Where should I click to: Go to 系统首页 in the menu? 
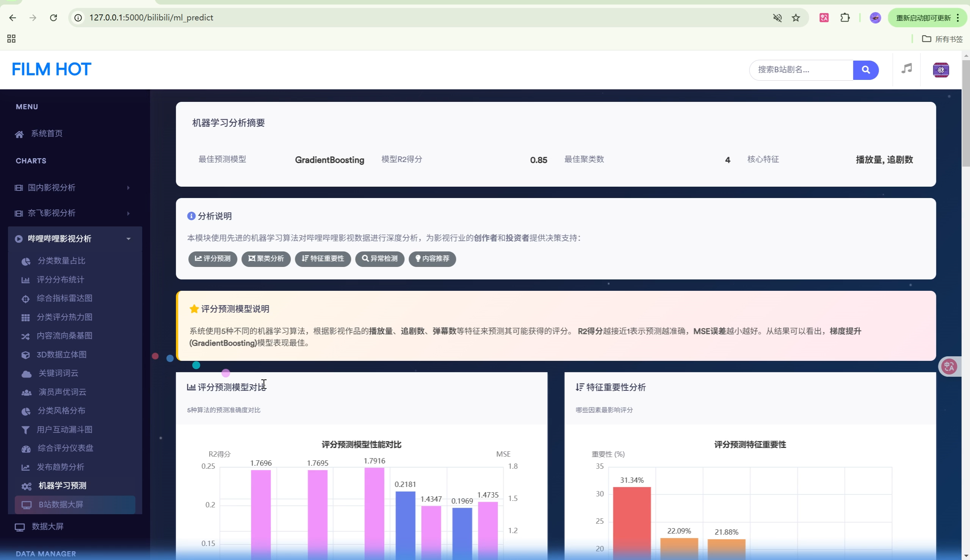coord(47,133)
